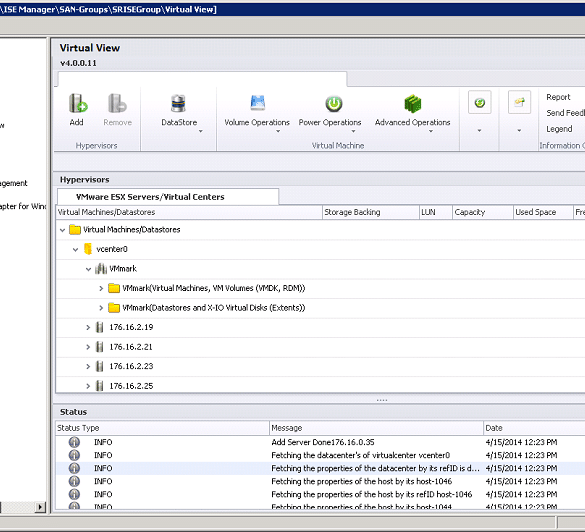Click the Message column header in Status

[x=376, y=428]
